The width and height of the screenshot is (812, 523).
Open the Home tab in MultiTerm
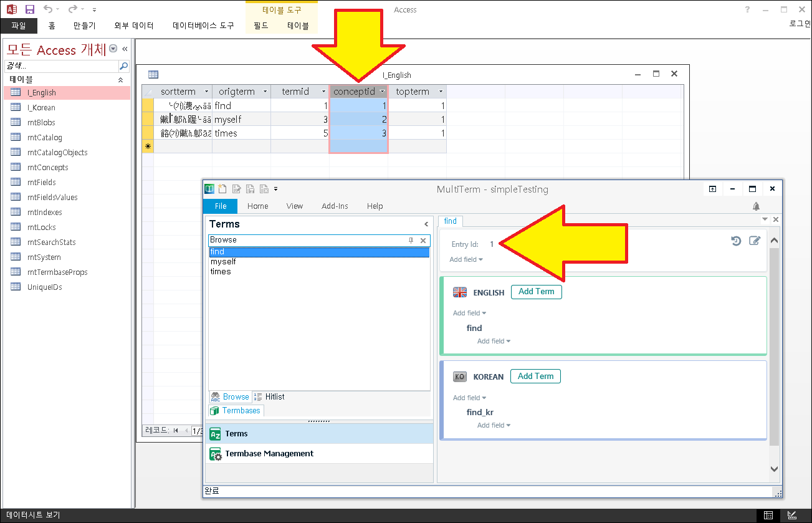point(257,206)
